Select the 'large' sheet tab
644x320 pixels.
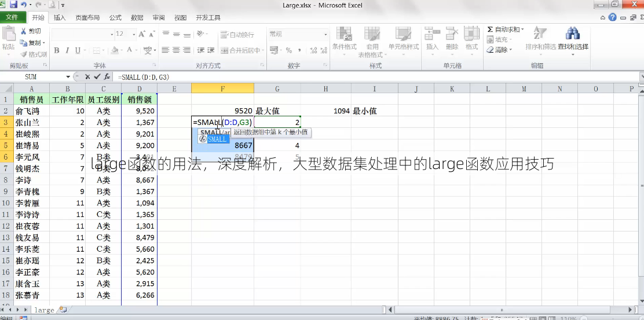tap(45, 310)
